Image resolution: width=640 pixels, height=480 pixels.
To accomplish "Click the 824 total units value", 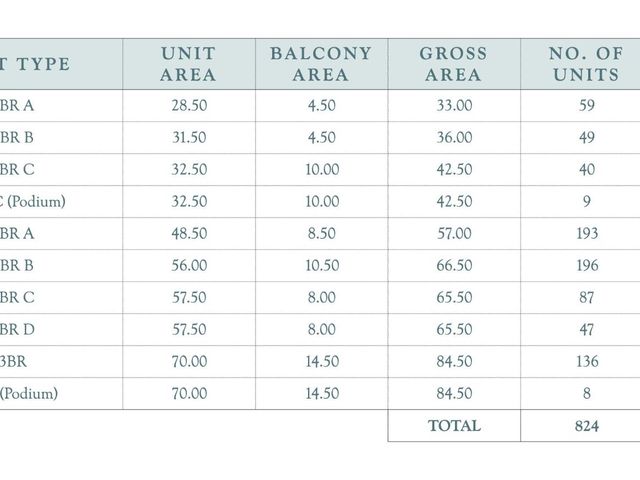I will [x=587, y=426].
